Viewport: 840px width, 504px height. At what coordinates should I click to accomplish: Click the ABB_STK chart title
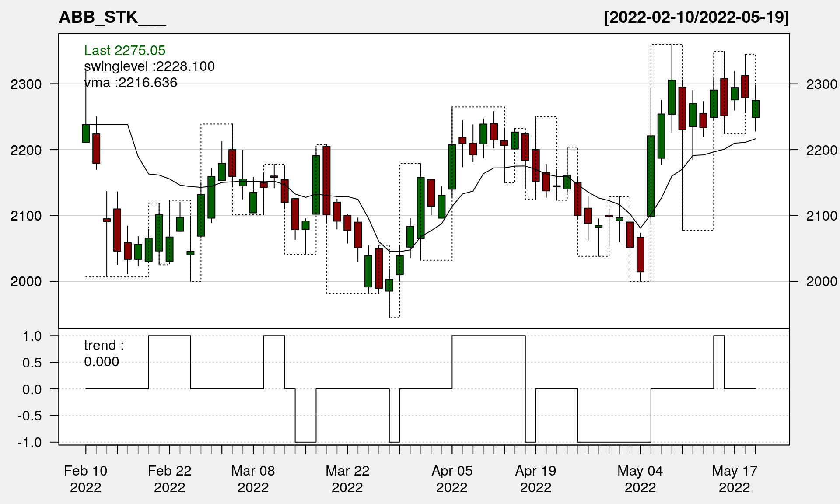pyautogui.click(x=112, y=17)
